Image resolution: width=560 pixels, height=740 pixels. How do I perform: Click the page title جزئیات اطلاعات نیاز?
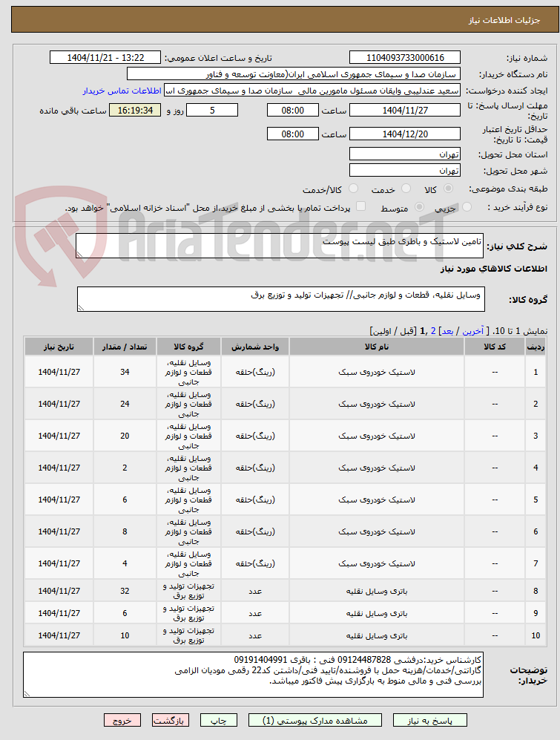pyautogui.click(x=504, y=20)
